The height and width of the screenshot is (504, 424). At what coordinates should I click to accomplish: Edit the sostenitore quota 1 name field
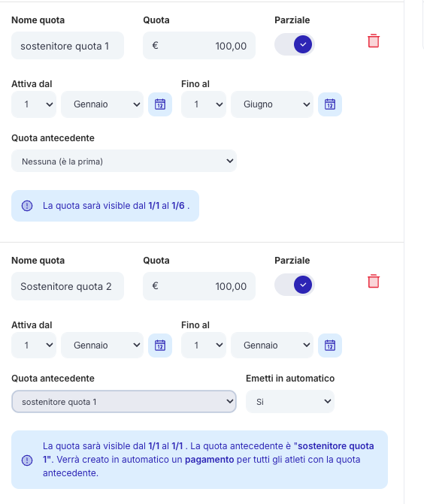tap(68, 46)
